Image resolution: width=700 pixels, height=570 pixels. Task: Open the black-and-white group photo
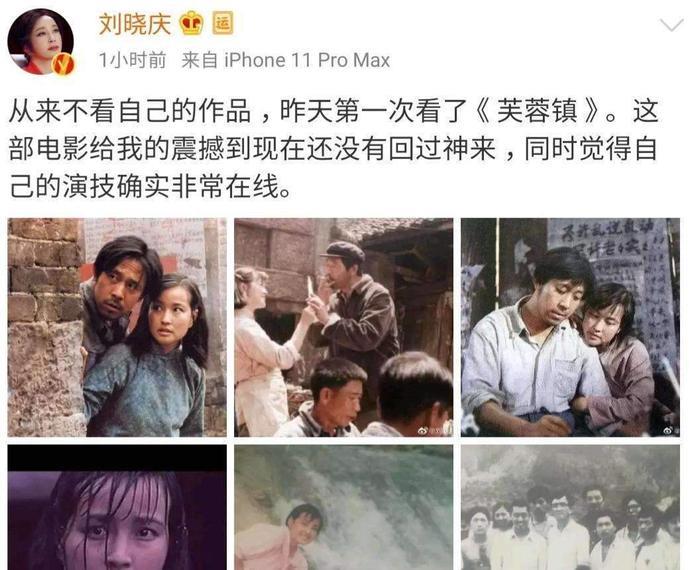click(x=571, y=507)
